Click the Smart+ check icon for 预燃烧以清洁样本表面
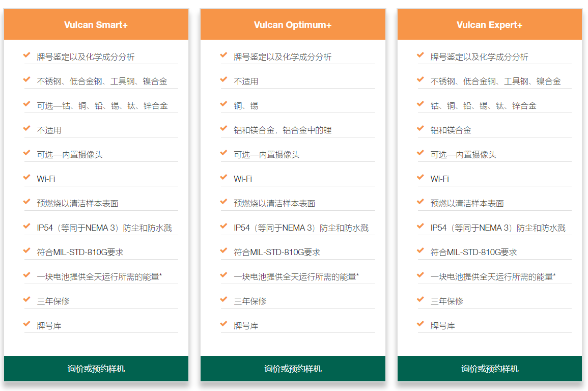The height and width of the screenshot is (391, 588). (26, 201)
